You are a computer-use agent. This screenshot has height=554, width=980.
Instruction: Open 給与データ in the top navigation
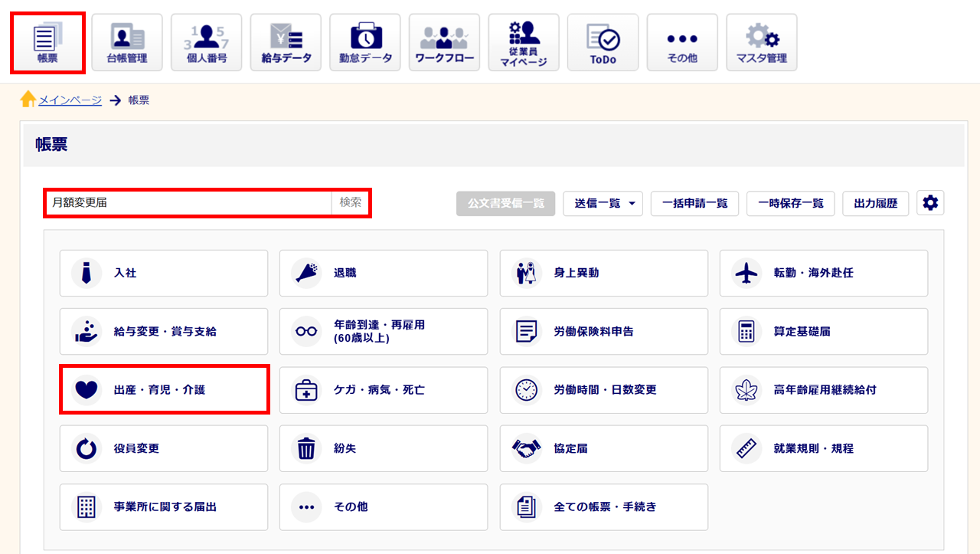pyautogui.click(x=286, y=43)
